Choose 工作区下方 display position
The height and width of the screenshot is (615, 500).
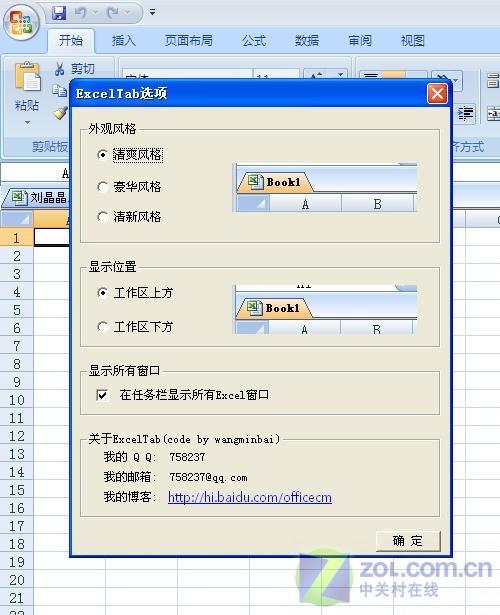(x=102, y=327)
